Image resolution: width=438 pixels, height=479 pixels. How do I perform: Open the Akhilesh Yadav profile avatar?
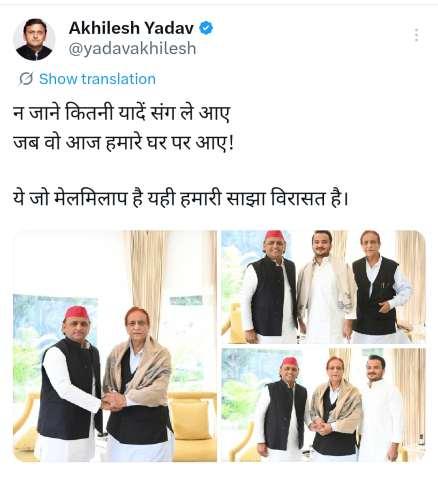point(34,39)
